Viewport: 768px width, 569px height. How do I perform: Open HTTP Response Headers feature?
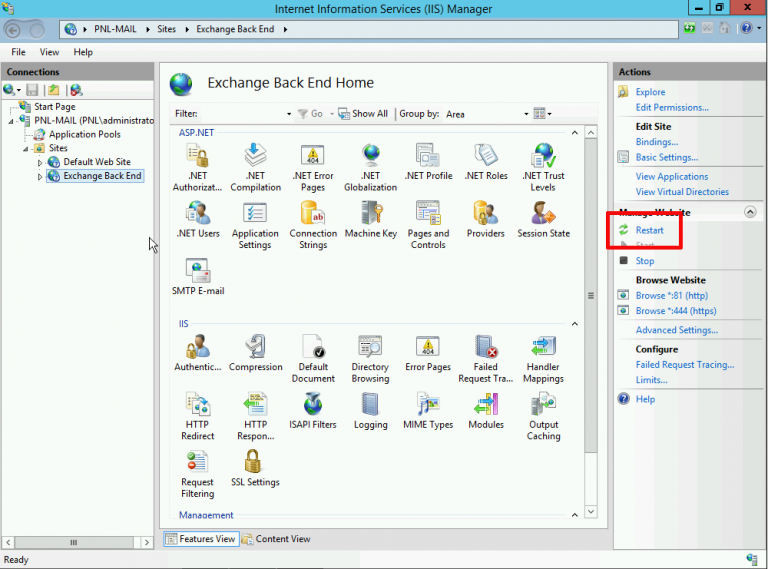255,416
